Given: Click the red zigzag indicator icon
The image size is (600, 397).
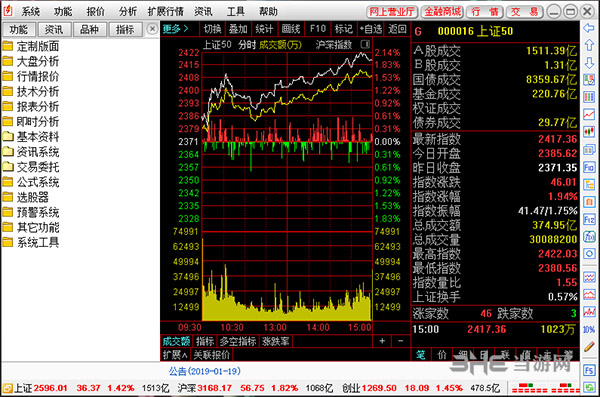Looking at the screenshot, I should [x=589, y=312].
